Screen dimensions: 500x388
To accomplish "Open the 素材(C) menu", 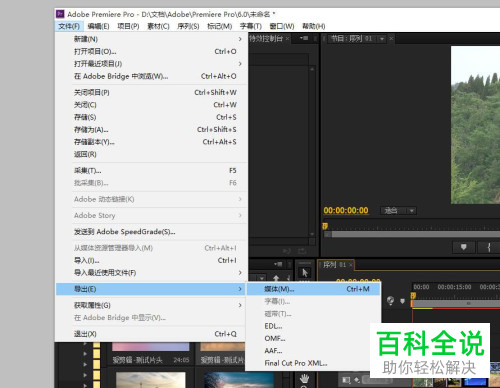I will point(158,26).
